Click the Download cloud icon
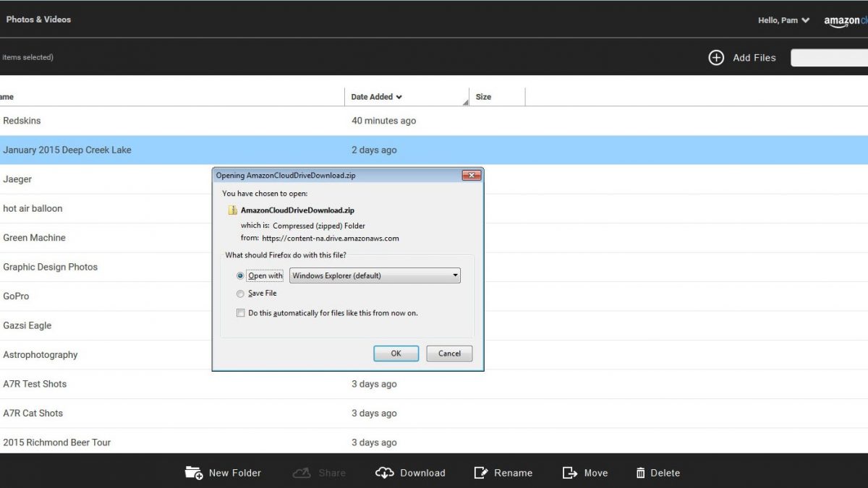This screenshot has height=488, width=868. (384, 473)
